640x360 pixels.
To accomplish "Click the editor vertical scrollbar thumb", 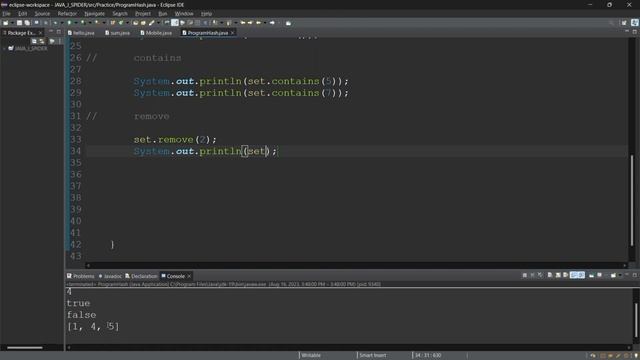I will tap(632, 200).
